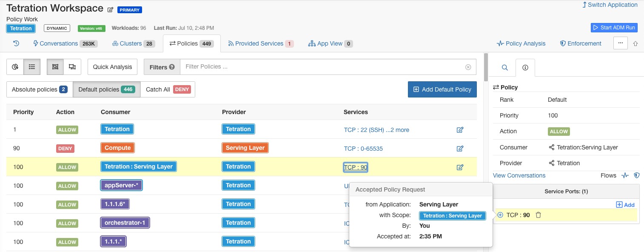
Task: Click the Tetration scope tag below title
Action: pos(21,29)
